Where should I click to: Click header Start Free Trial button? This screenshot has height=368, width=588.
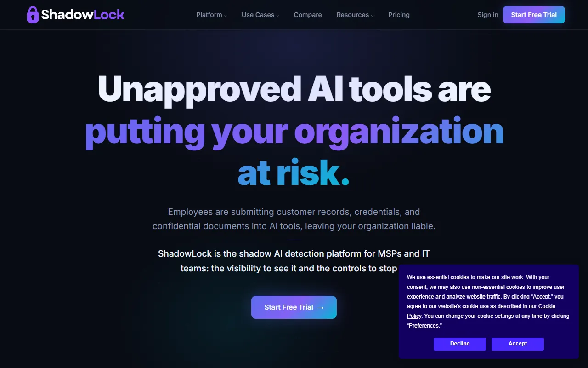coord(534,15)
